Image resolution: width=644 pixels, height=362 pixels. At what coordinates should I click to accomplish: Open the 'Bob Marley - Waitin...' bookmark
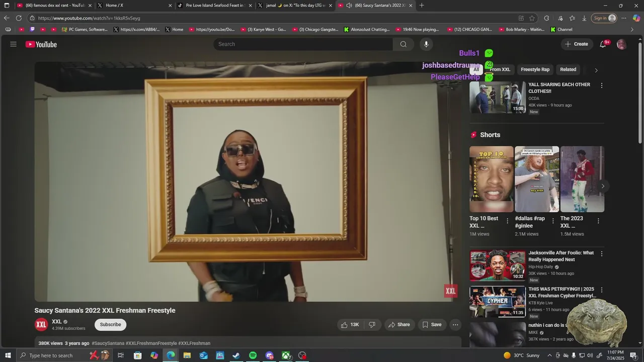click(521, 30)
